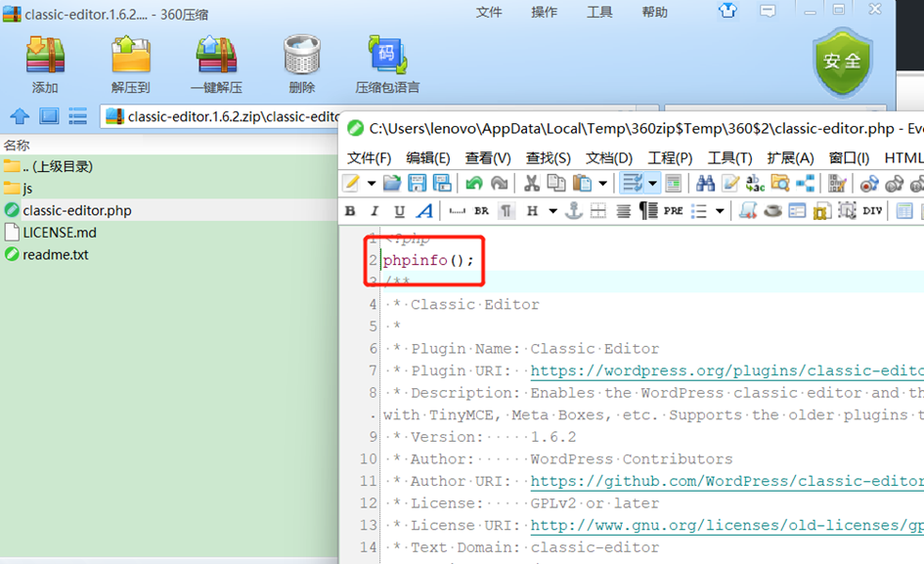This screenshot has width=924, height=564.
Task: Open 工具 menu in 360压缩
Action: (599, 12)
